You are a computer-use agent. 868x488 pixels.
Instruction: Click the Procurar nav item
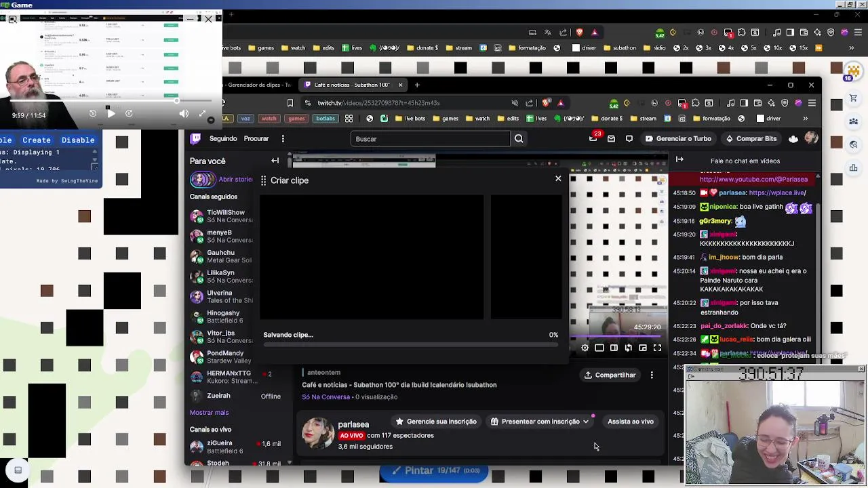(x=256, y=138)
